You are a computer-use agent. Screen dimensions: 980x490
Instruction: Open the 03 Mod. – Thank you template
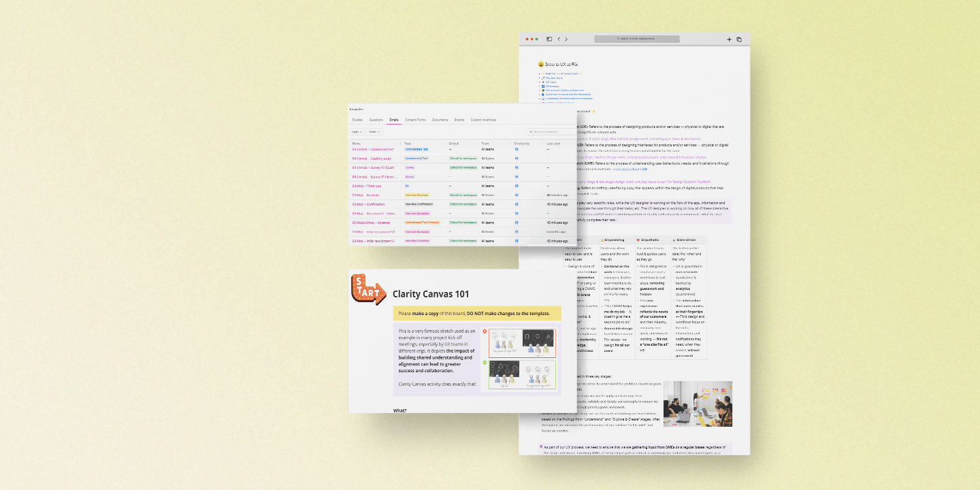(367, 186)
